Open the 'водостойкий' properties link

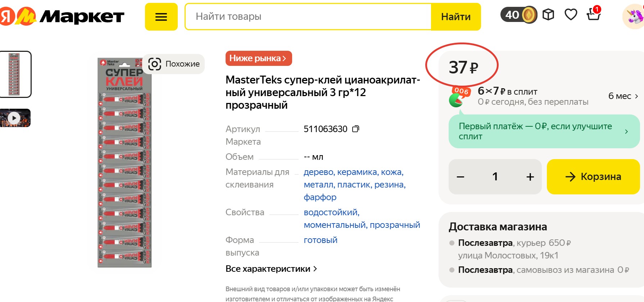coord(331,212)
